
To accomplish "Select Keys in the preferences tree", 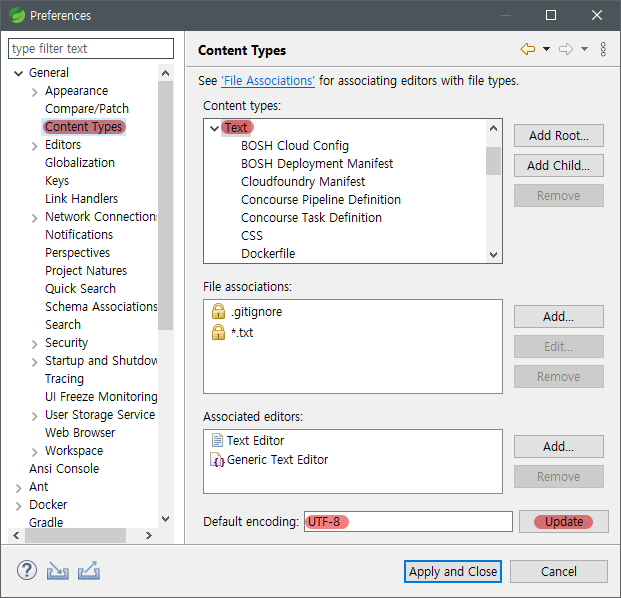I will [x=57, y=181].
